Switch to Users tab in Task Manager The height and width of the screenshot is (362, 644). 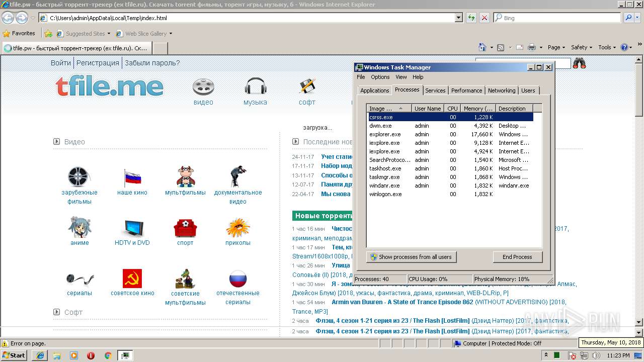[528, 90]
